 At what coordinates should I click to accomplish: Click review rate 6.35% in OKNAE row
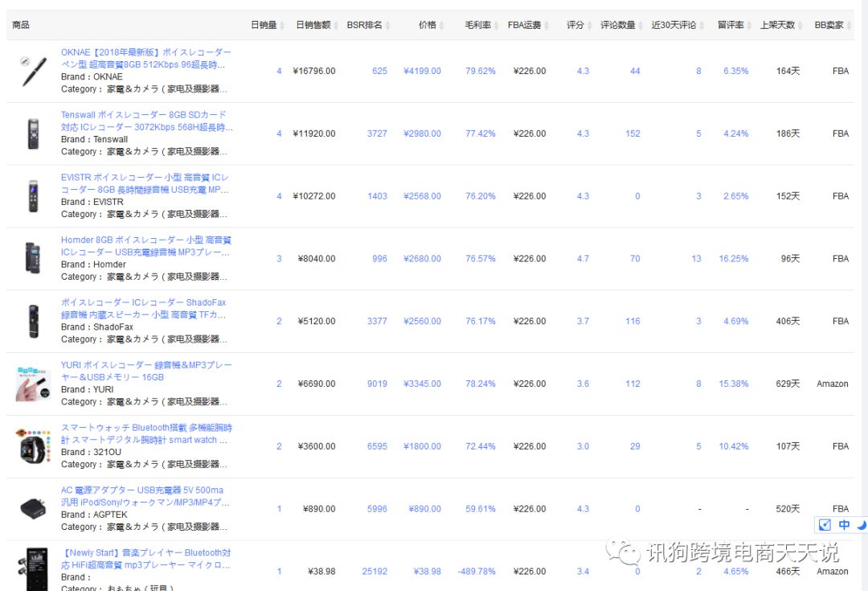click(735, 71)
